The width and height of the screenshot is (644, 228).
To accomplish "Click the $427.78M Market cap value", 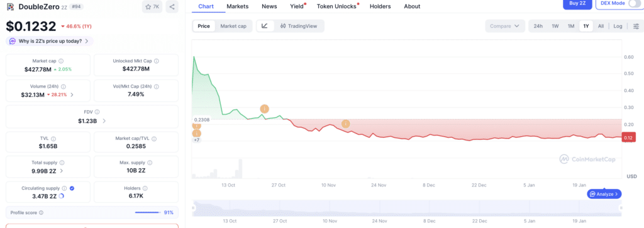I will 38,69.
